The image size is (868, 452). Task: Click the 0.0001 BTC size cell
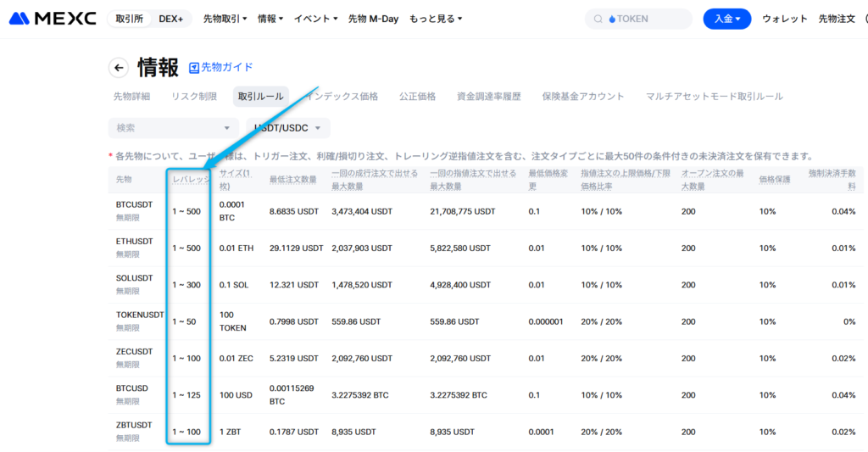(231, 211)
